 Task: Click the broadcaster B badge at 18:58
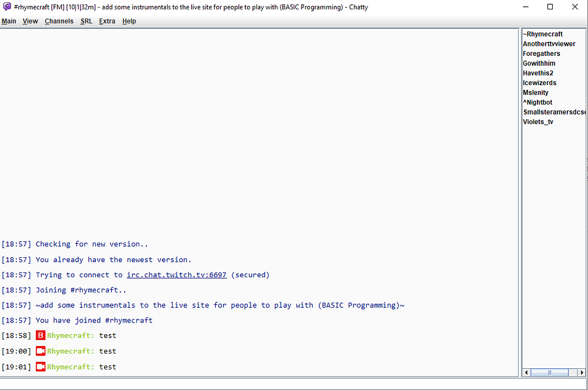coord(41,335)
